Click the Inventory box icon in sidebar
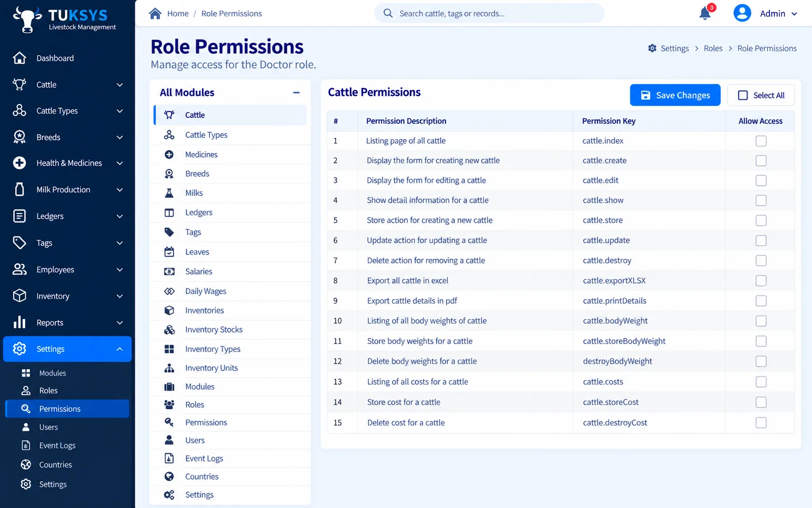Screen dimensions: 812x508 (19, 295)
